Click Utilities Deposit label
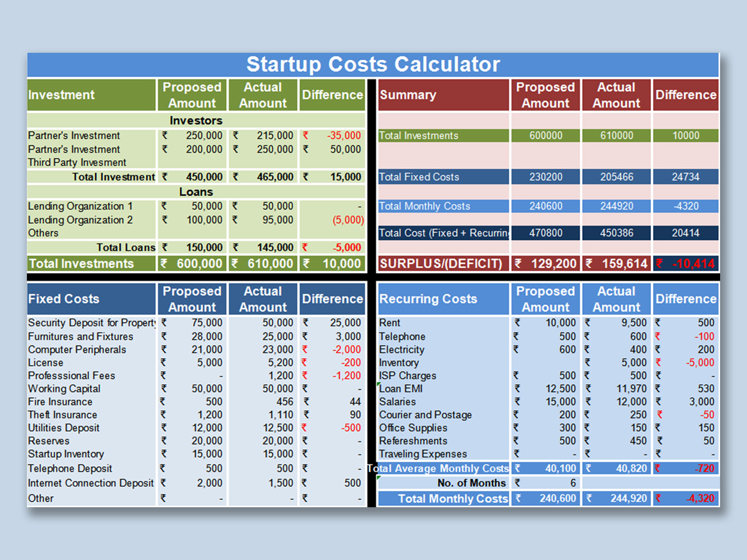This screenshot has width=747, height=560. [x=64, y=428]
